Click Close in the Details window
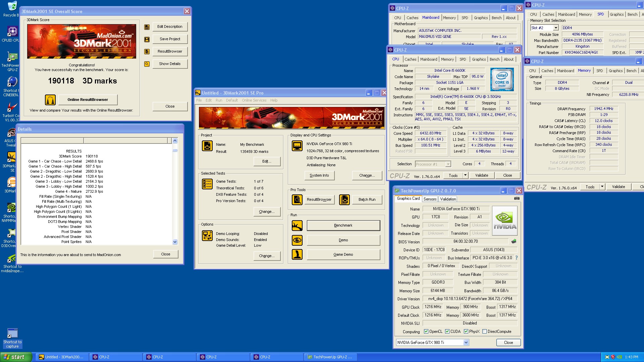Screen dimensions: 644x362 166,254
